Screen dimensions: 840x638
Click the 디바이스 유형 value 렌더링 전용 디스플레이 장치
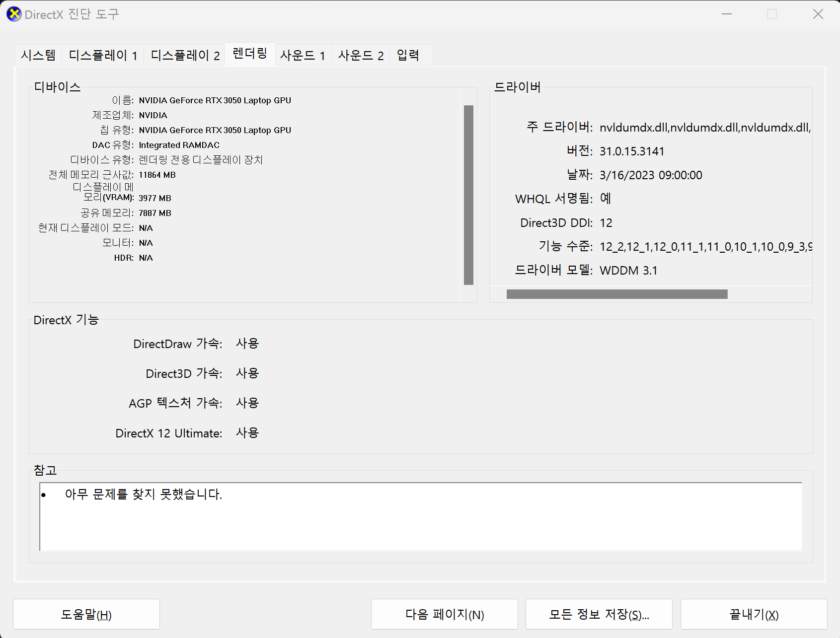click(201, 160)
